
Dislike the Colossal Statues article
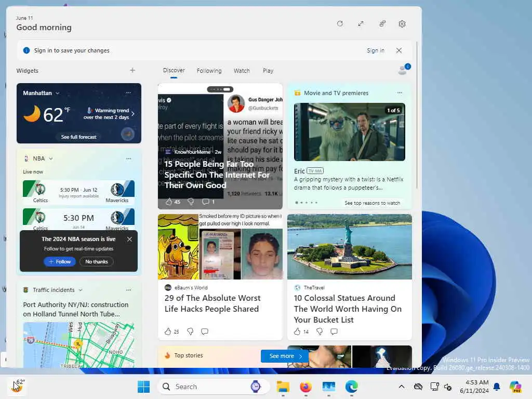coord(320,331)
